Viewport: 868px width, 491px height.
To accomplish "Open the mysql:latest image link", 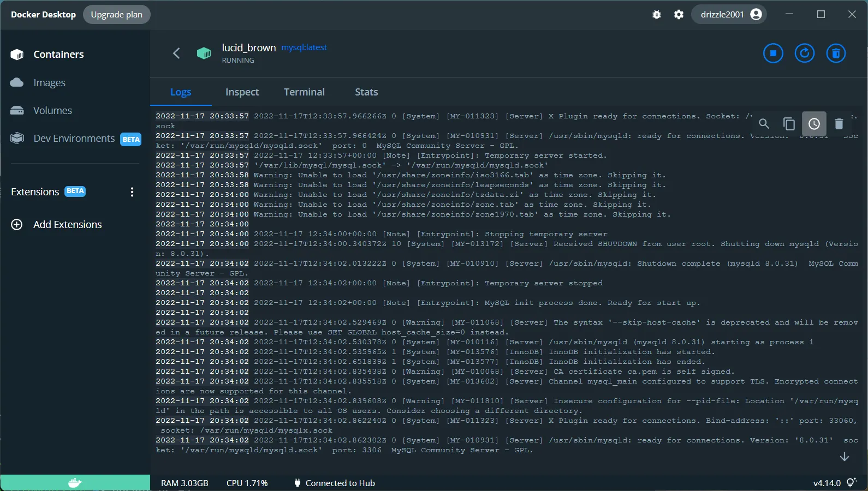I will click(x=304, y=47).
